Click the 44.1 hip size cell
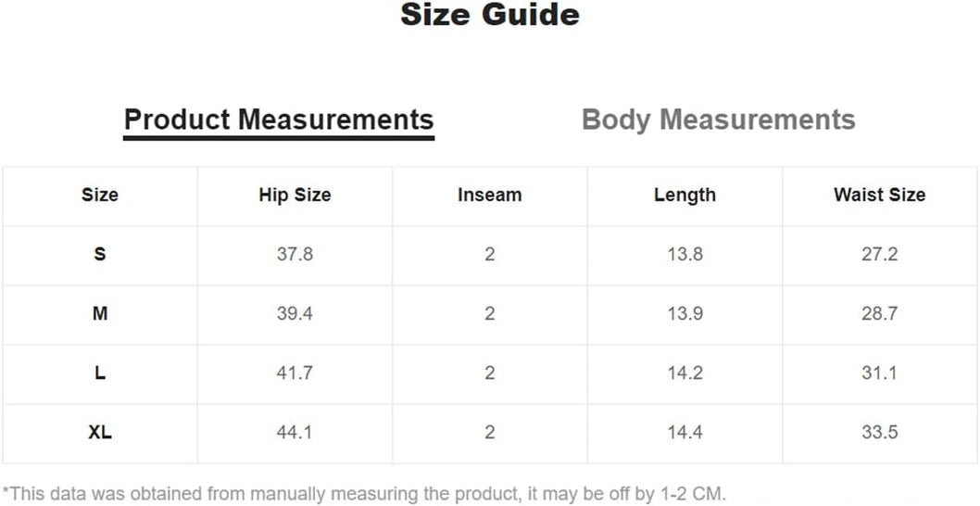The image size is (980, 506). [295, 432]
